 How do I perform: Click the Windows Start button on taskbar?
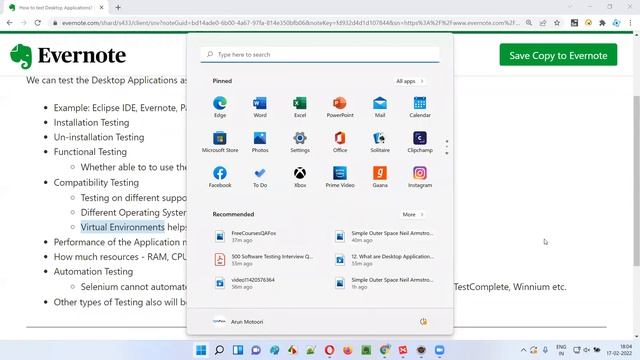[x=201, y=350]
